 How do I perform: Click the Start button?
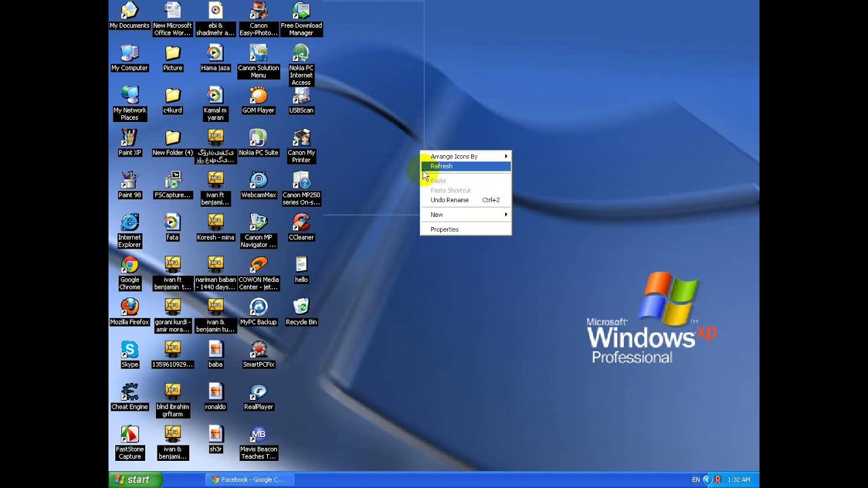(135, 479)
